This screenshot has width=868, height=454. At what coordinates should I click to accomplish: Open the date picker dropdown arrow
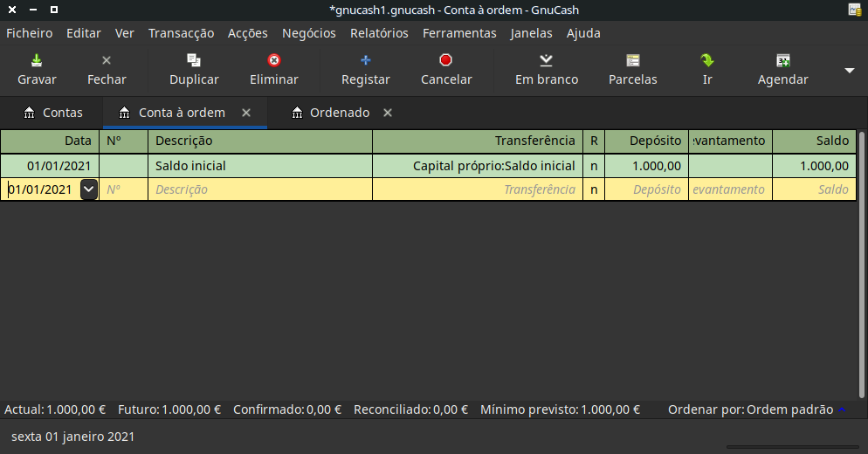pyautogui.click(x=89, y=189)
